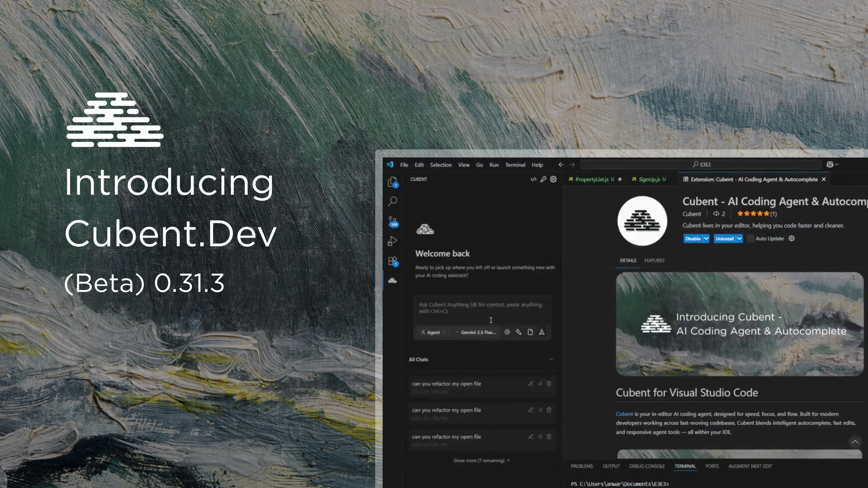Rename the chat dated 7:03 PM with pencil icon
Image resolution: width=868 pixels, height=488 pixels.
click(x=531, y=384)
